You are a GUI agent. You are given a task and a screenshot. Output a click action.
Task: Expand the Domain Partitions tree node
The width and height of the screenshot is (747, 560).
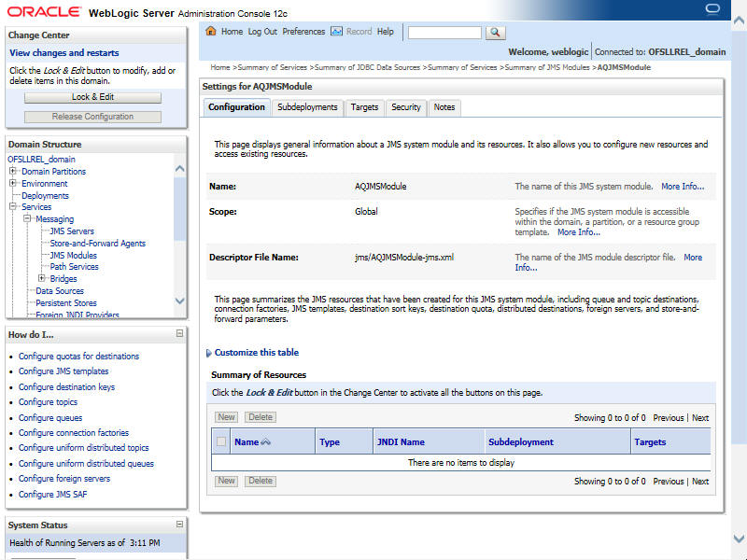[x=13, y=171]
